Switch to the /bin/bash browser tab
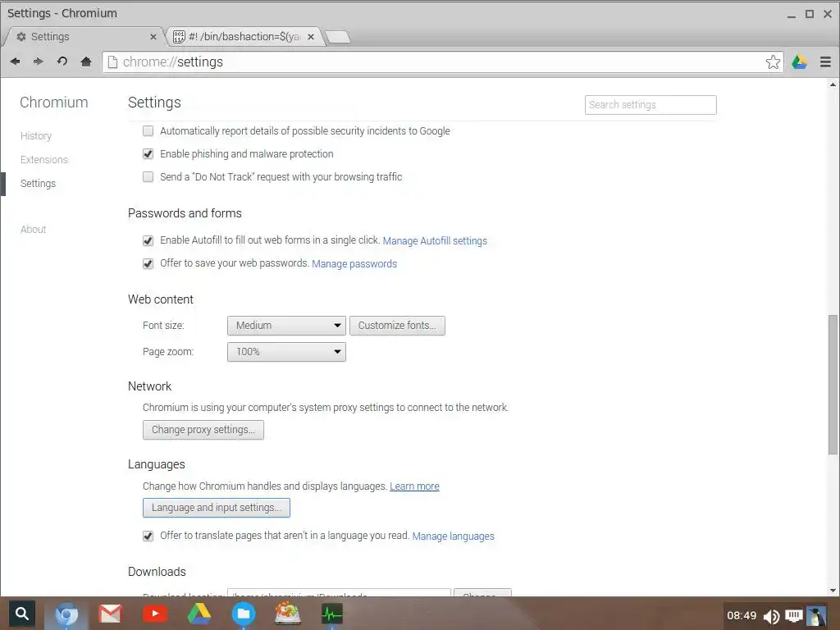This screenshot has height=630, width=840. click(244, 36)
